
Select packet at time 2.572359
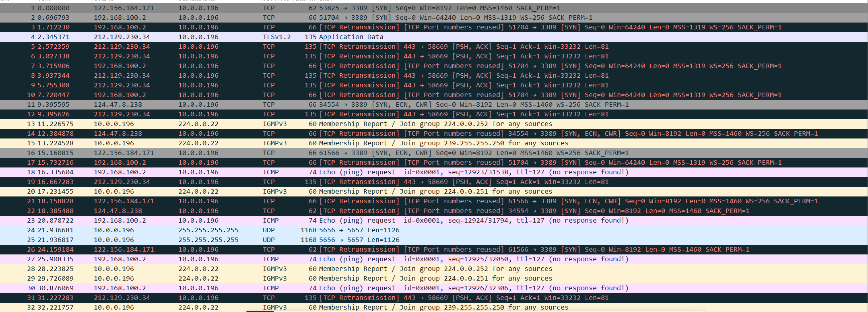click(434, 47)
